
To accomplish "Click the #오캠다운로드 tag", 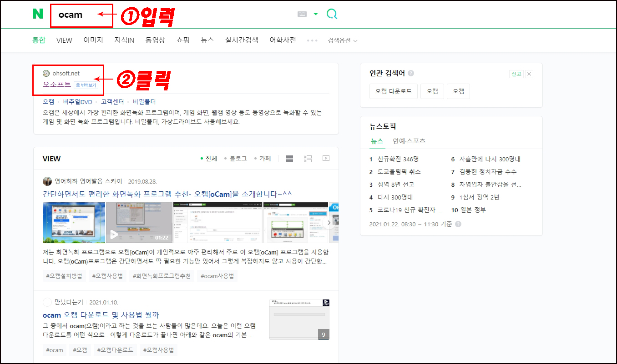I will [x=115, y=350].
